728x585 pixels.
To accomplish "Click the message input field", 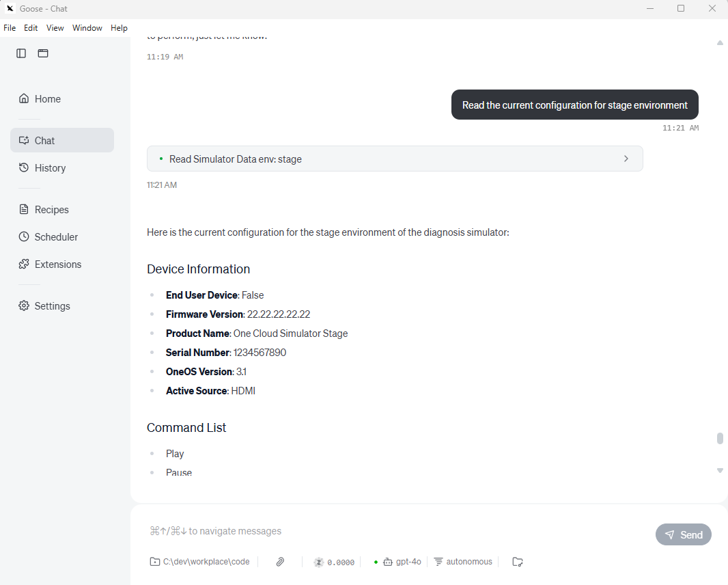I will point(410,531).
